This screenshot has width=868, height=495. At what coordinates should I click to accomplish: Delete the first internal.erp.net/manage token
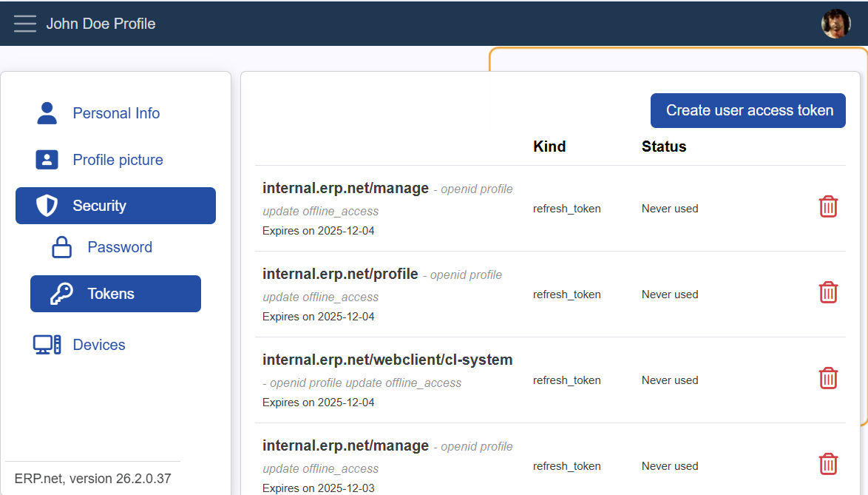pos(828,207)
